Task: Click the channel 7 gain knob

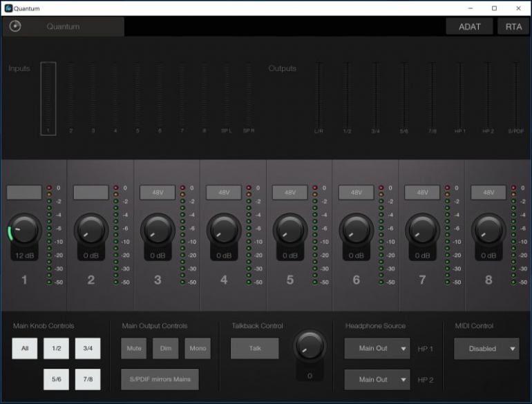Action: (x=422, y=231)
